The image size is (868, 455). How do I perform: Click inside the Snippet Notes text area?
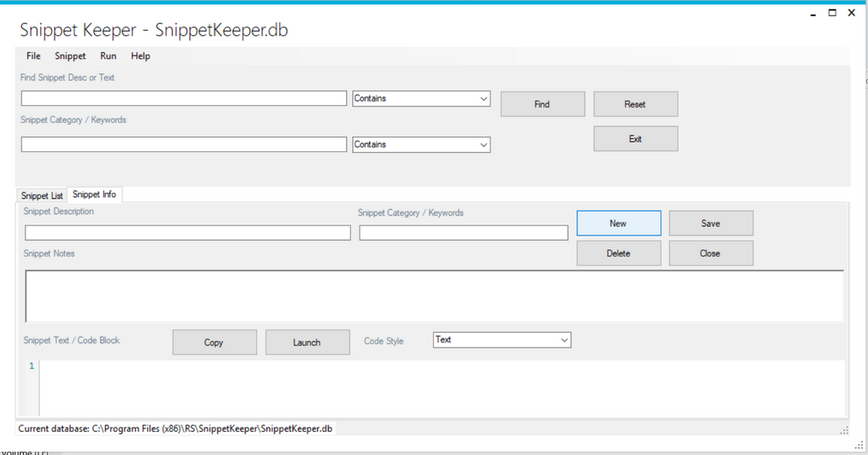[435, 295]
